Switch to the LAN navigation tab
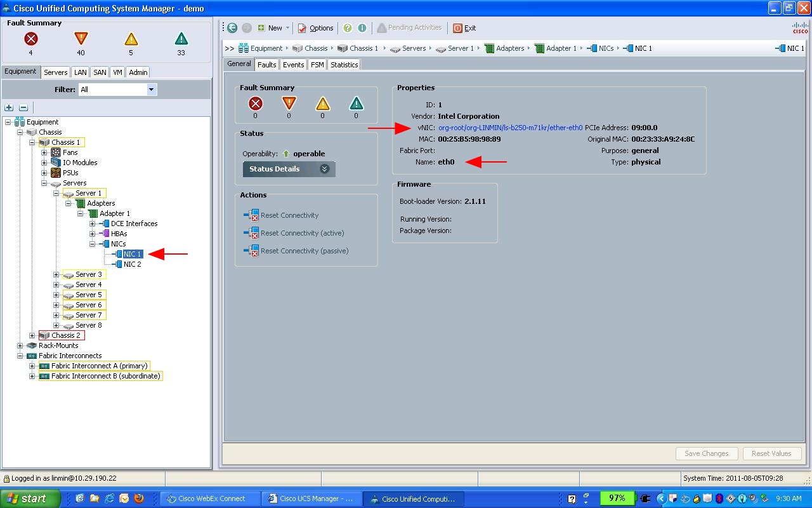 coord(81,72)
